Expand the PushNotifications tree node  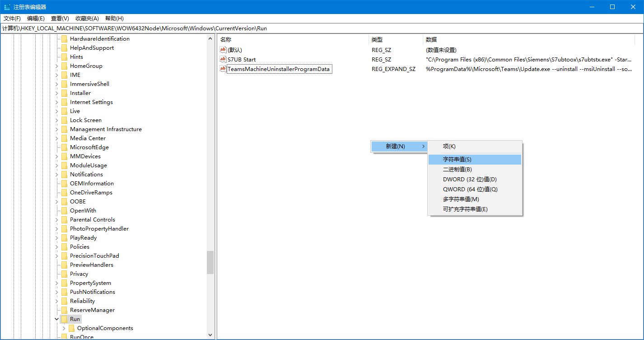[x=57, y=292]
